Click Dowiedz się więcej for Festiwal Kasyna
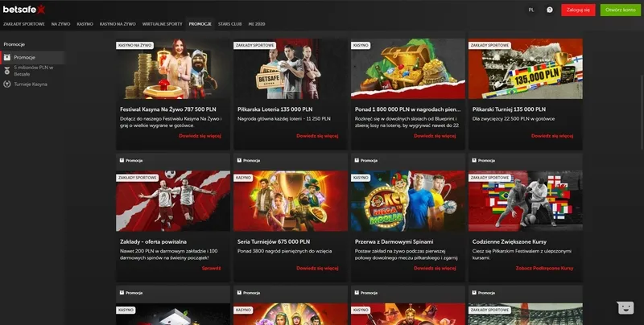 [x=200, y=136]
